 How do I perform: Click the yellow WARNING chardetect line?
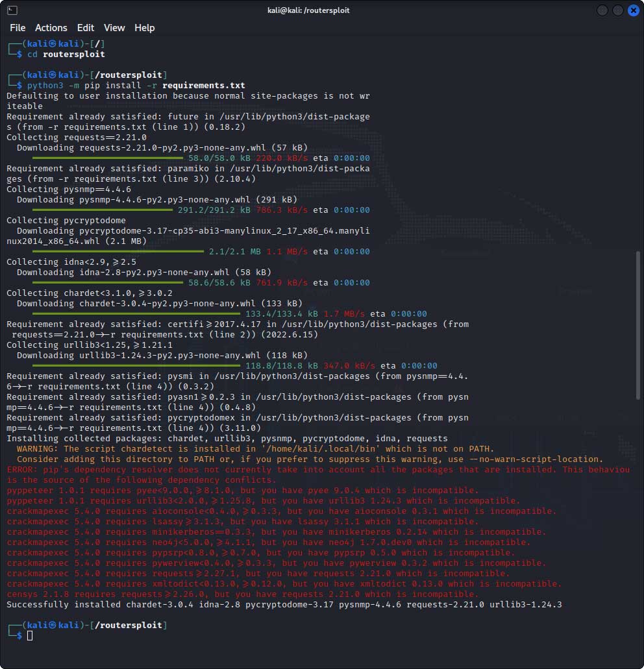tap(255, 449)
